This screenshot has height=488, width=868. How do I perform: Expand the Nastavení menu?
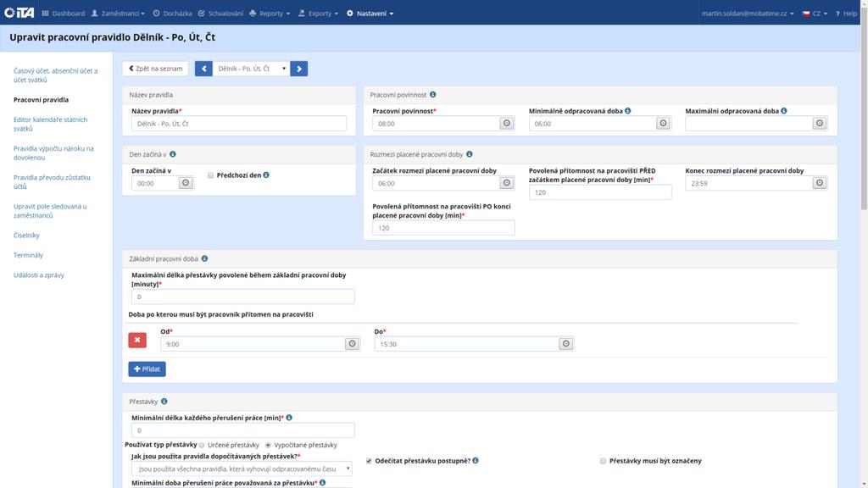[370, 14]
